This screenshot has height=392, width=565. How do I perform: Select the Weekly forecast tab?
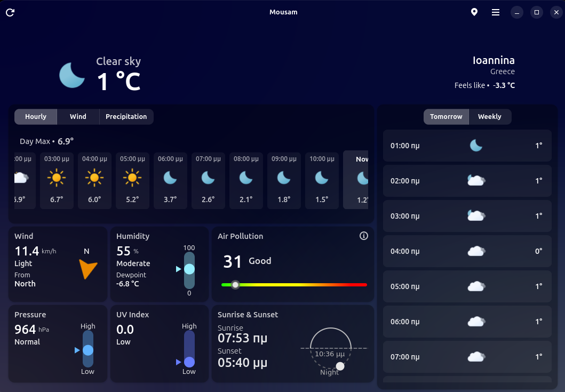pos(489,117)
